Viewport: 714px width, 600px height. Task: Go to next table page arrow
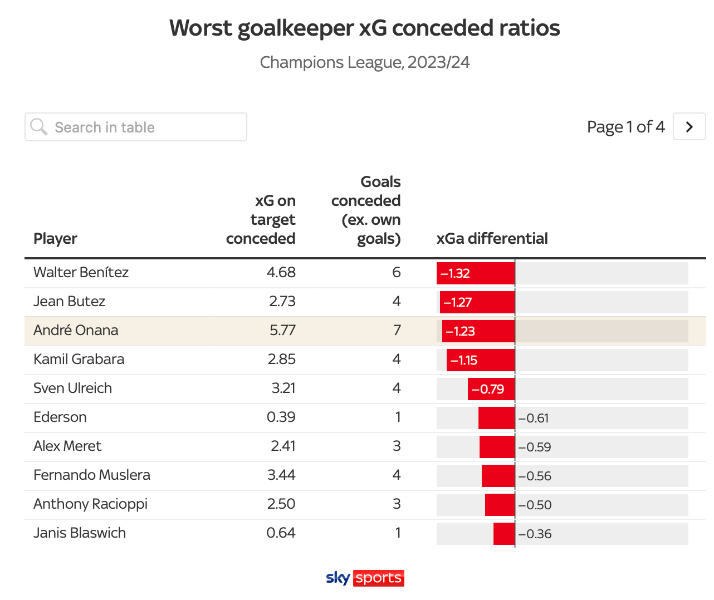[x=689, y=127]
